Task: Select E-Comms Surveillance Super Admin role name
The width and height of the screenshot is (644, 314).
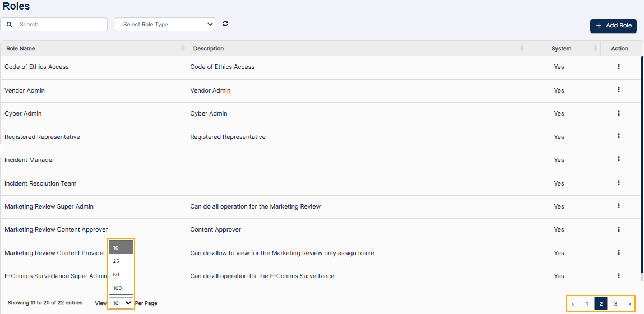Action: pos(56,276)
